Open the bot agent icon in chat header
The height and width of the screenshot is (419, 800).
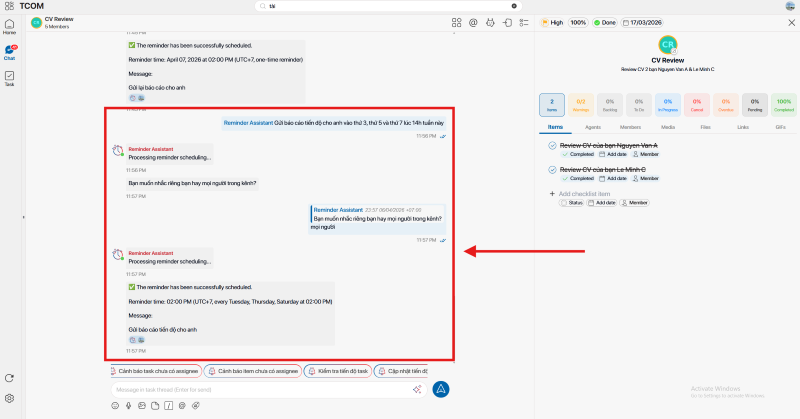tap(490, 22)
